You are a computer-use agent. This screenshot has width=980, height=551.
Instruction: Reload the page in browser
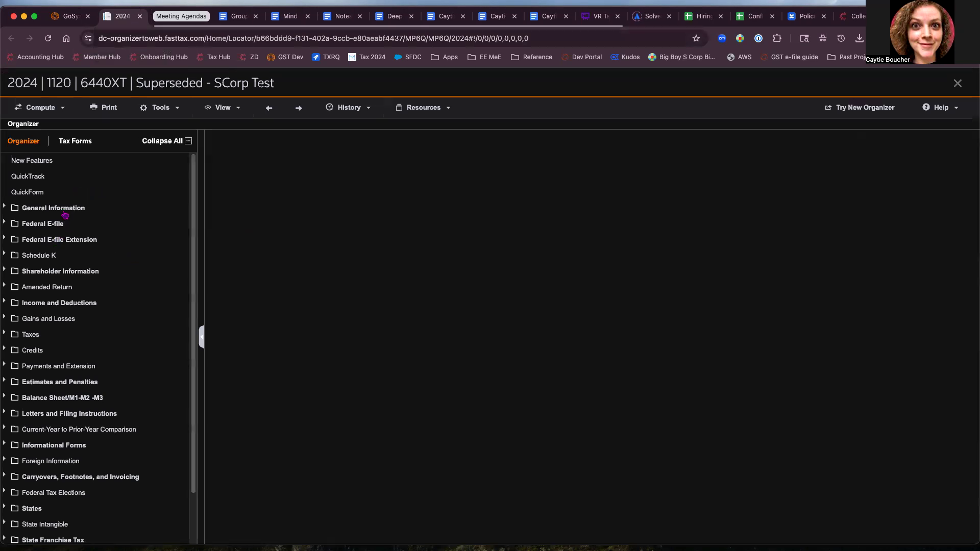click(48, 38)
